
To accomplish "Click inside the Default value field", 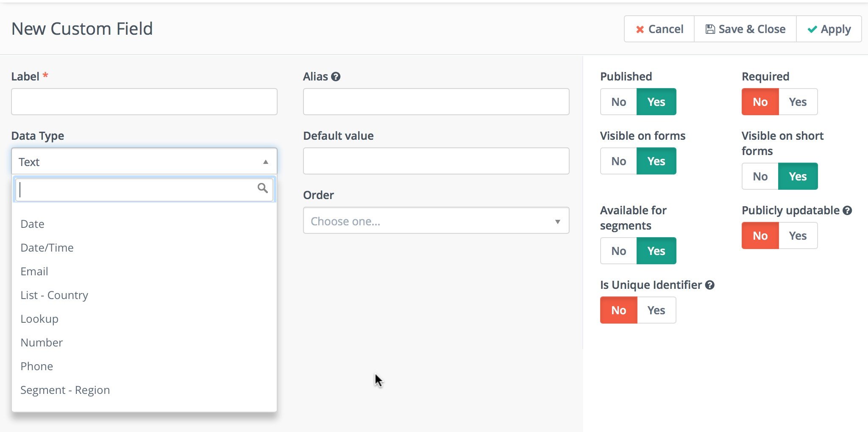I will (x=436, y=161).
